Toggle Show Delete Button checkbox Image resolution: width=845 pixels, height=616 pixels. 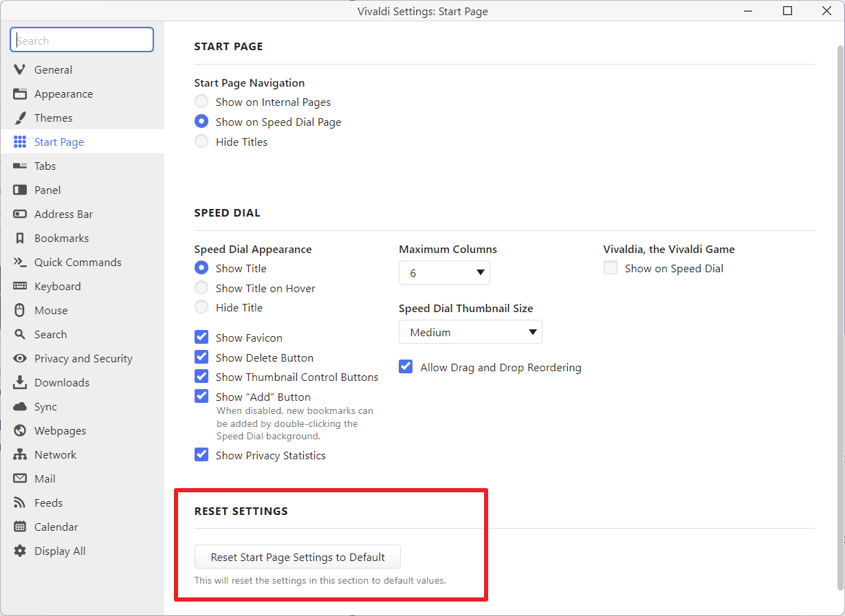point(201,357)
